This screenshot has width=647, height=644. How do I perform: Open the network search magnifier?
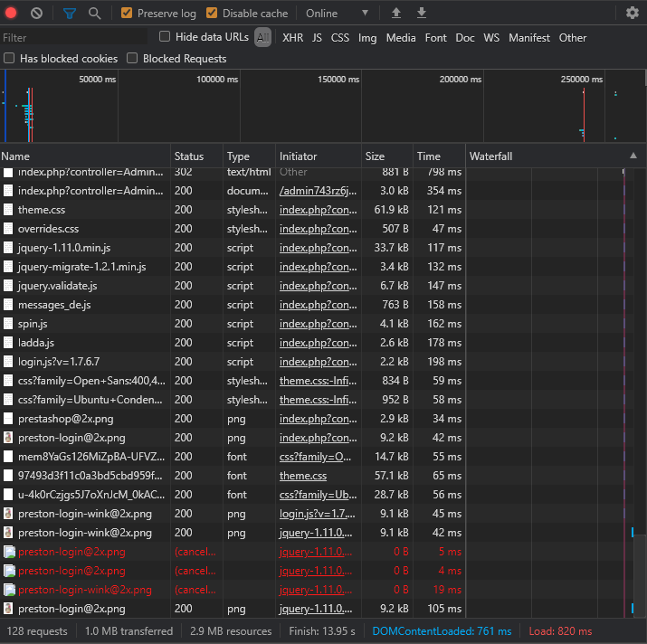tap(94, 14)
